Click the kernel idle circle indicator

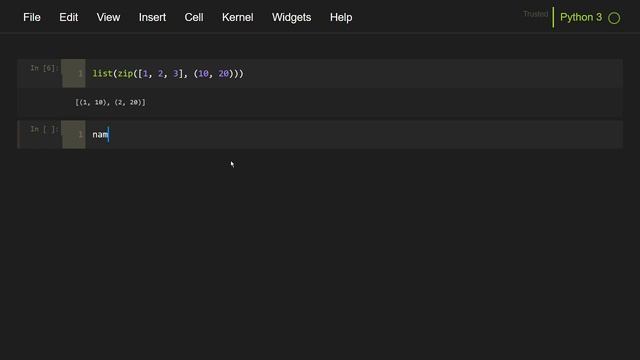[614, 18]
